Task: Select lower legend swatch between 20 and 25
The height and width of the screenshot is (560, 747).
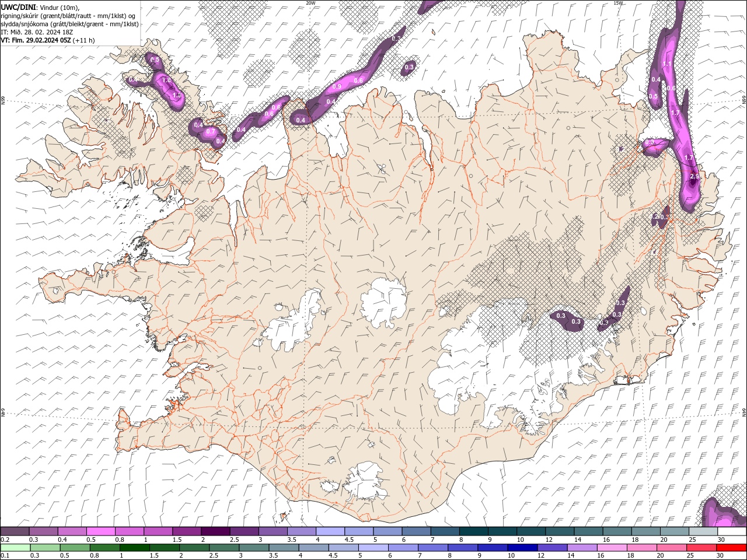Action: tap(671, 547)
